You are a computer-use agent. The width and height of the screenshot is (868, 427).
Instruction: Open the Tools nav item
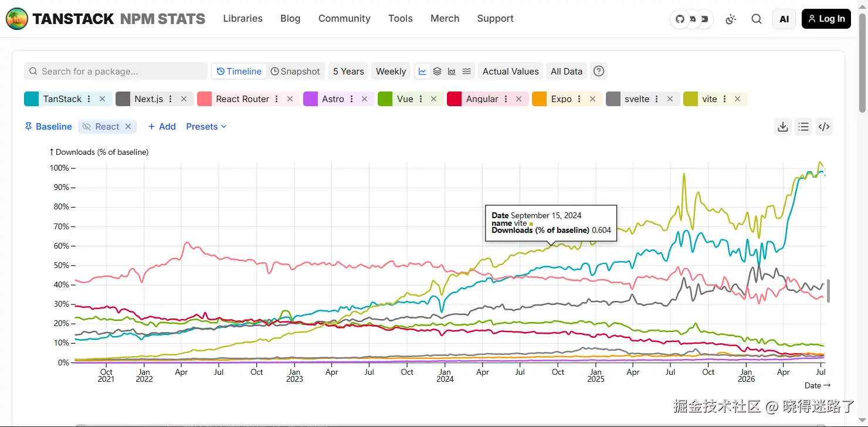(401, 19)
